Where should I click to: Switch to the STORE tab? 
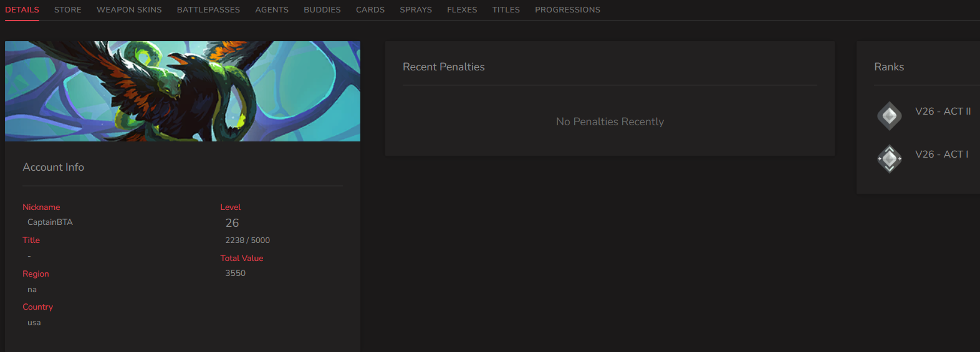point(68,10)
